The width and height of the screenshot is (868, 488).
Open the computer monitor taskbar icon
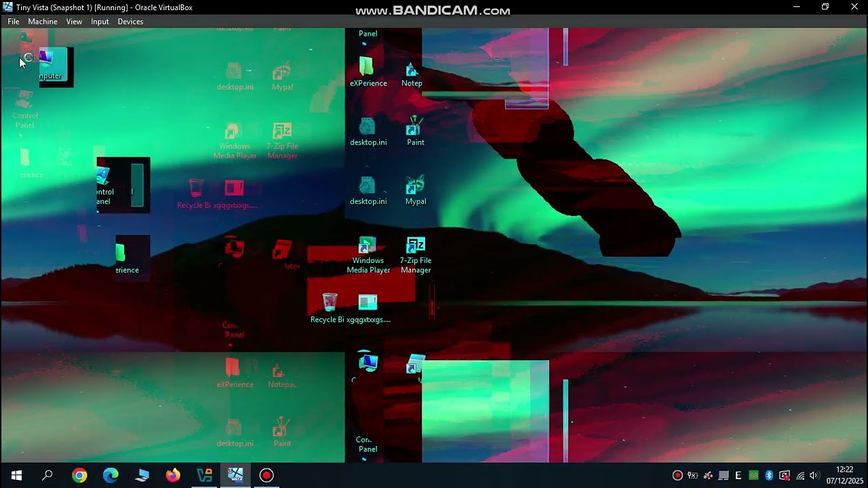coord(142,475)
